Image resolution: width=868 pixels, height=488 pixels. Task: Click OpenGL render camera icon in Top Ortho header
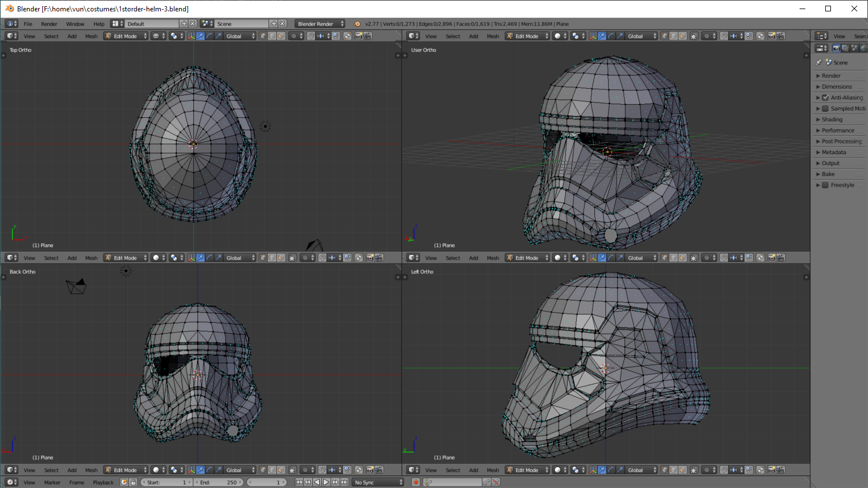[x=358, y=36]
